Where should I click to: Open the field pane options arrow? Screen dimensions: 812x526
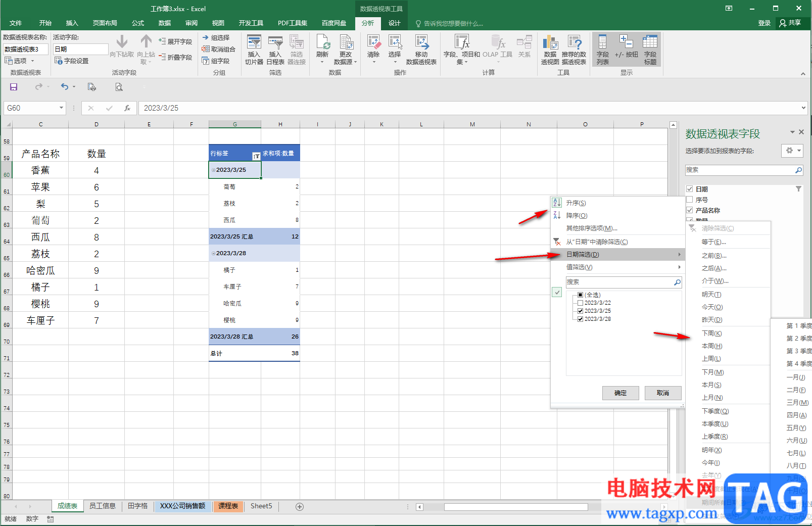[792, 132]
